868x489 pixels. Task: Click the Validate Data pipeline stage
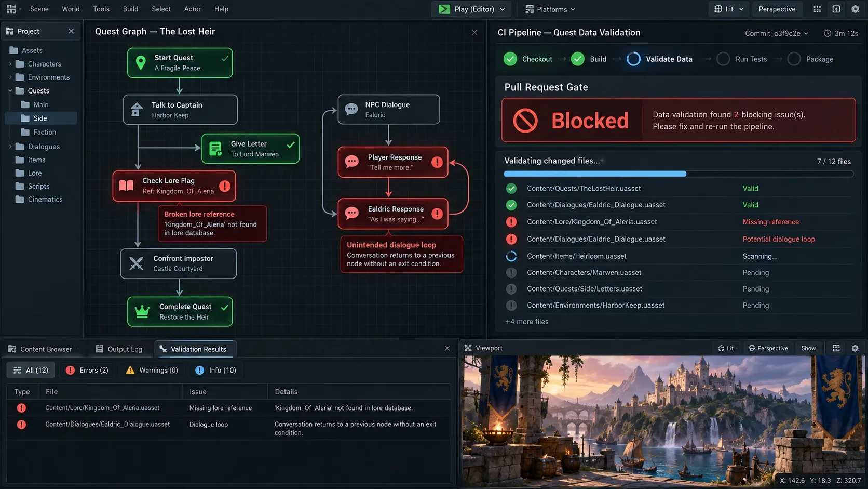click(660, 59)
